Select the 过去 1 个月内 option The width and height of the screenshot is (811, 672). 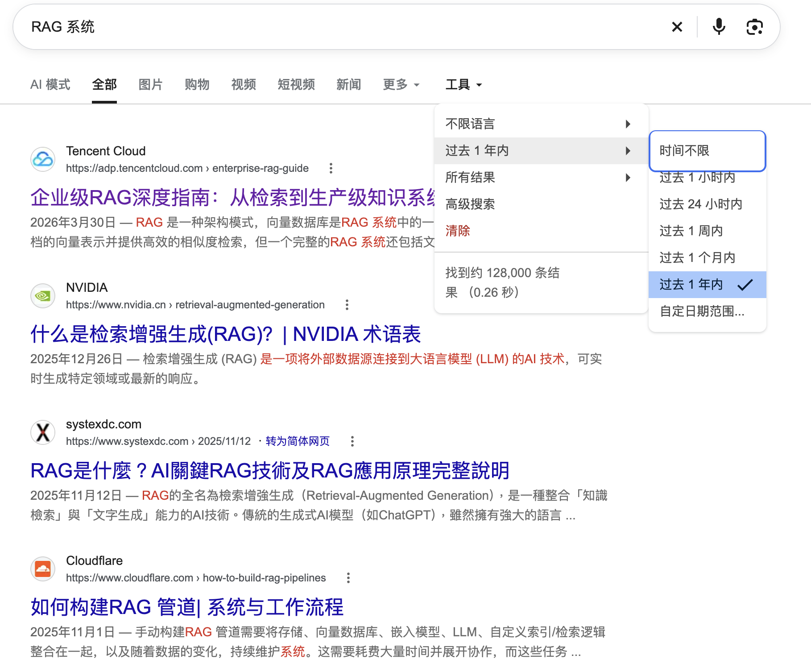707,257
